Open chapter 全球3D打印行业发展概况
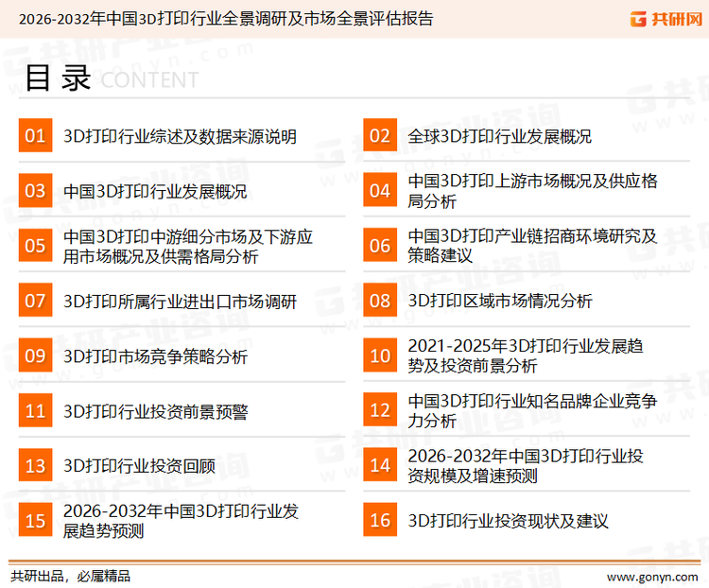This screenshot has height=588, width=709. [500, 136]
